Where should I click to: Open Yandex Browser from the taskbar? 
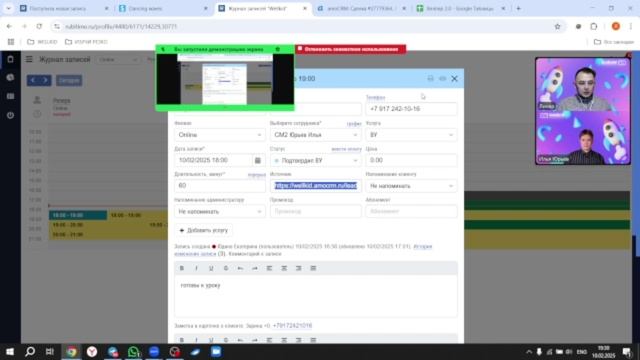92,352
